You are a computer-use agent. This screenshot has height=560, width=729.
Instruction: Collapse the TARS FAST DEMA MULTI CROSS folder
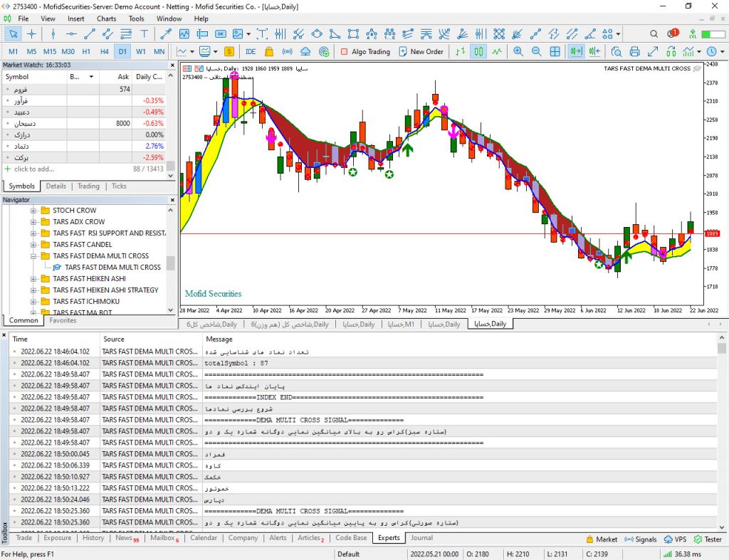point(33,256)
